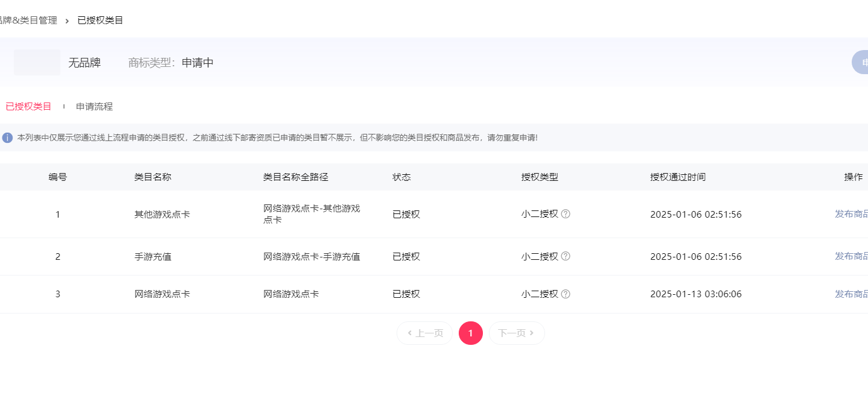Image resolution: width=868 pixels, height=416 pixels.
Task: Go to previous page with 上一页
Action: (424, 333)
